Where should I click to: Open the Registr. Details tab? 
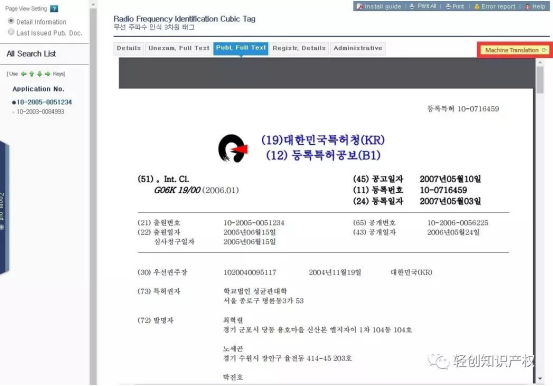pos(299,48)
